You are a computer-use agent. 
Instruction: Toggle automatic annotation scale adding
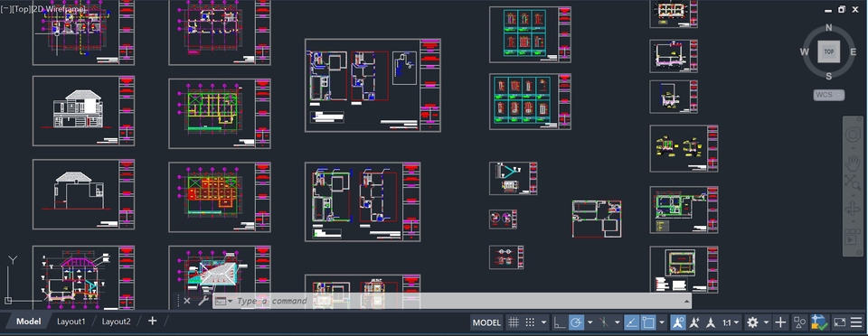tap(694, 322)
